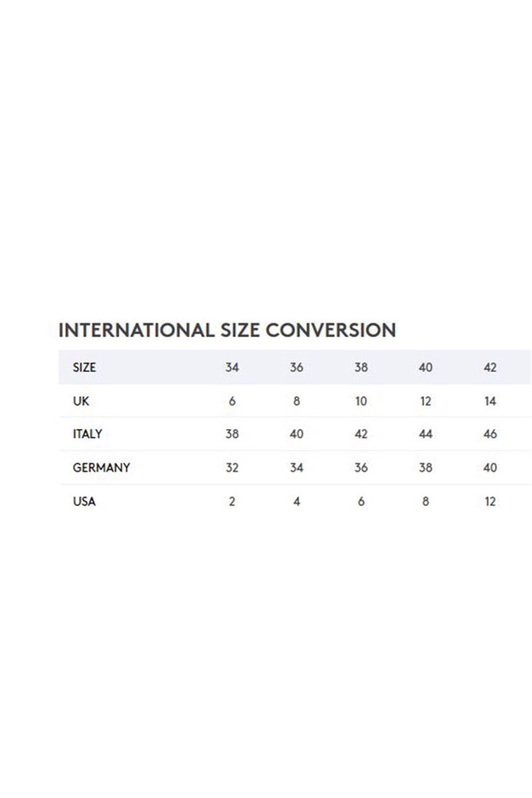The height and width of the screenshot is (798, 532).
Task: Select the ITALY row label
Action: pyautogui.click(x=87, y=434)
